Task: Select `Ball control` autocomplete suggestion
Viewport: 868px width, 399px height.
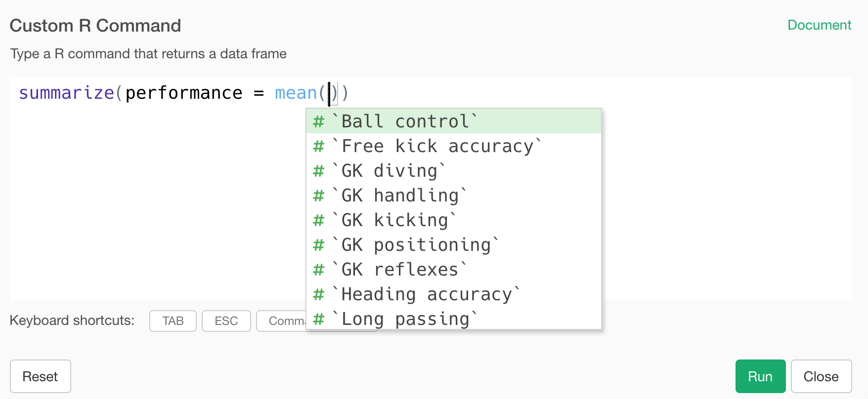Action: 405,121
